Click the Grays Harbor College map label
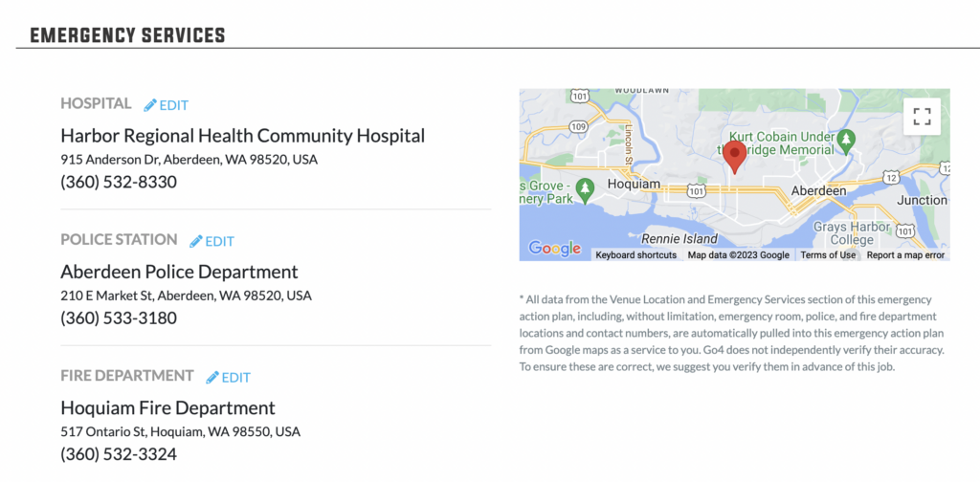Viewport: 980px width, 482px height. point(852,233)
